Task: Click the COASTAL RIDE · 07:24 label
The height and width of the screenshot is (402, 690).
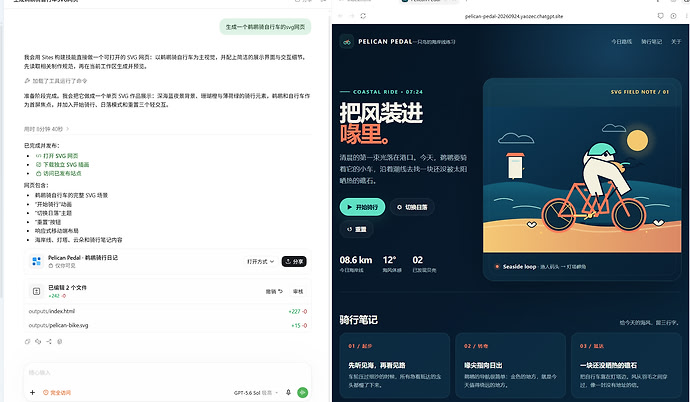Action: (x=382, y=92)
